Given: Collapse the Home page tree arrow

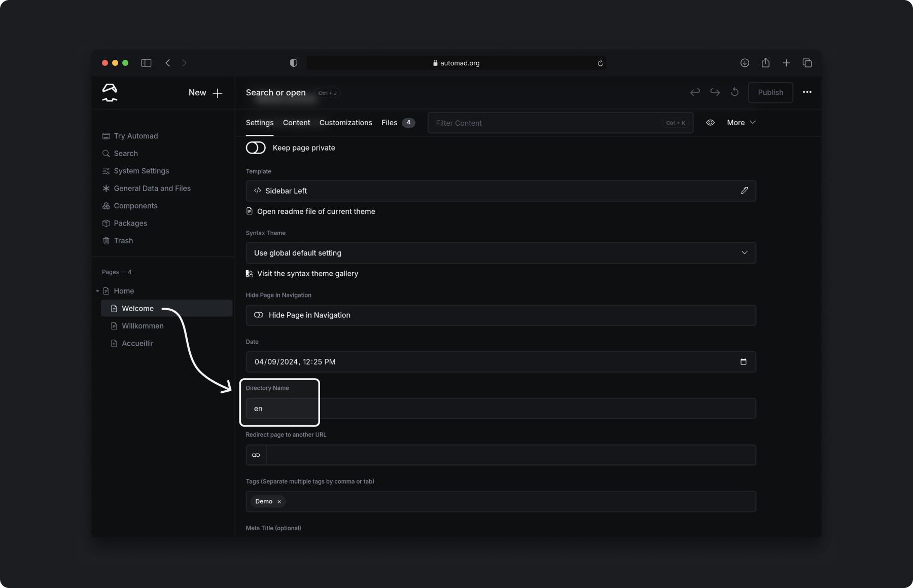Looking at the screenshot, I should click(x=97, y=291).
